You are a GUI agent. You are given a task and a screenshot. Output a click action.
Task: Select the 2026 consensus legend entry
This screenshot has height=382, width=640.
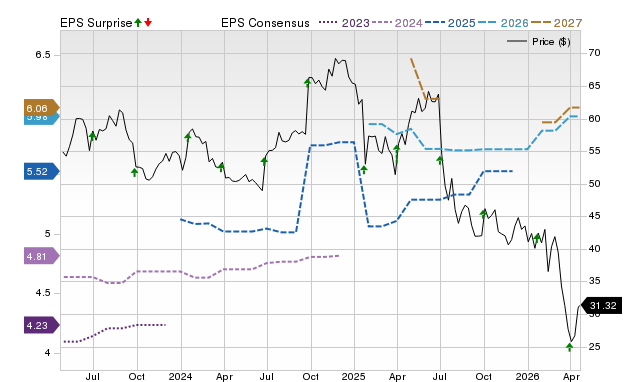[x=503, y=23]
